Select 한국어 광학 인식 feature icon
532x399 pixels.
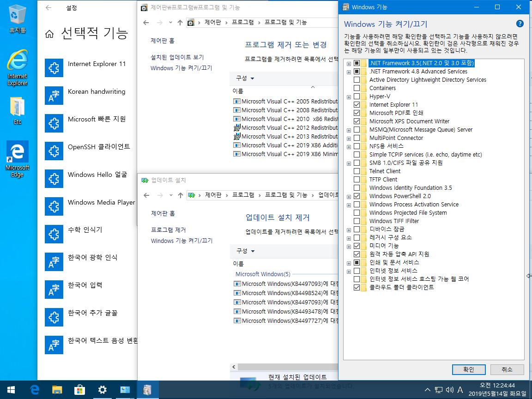coord(54,261)
